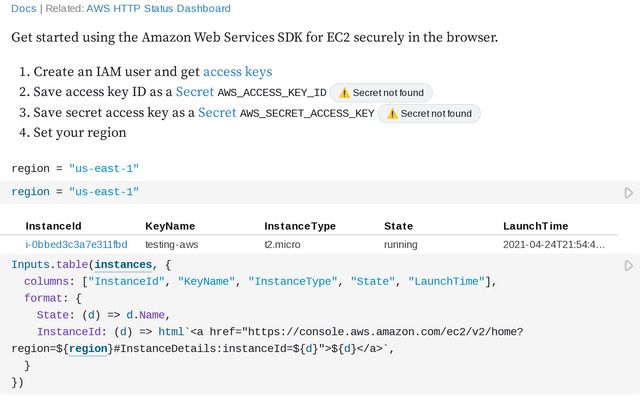Image resolution: width=640 pixels, height=400 pixels.
Task: Follow the "access keys" link
Action: [237, 72]
